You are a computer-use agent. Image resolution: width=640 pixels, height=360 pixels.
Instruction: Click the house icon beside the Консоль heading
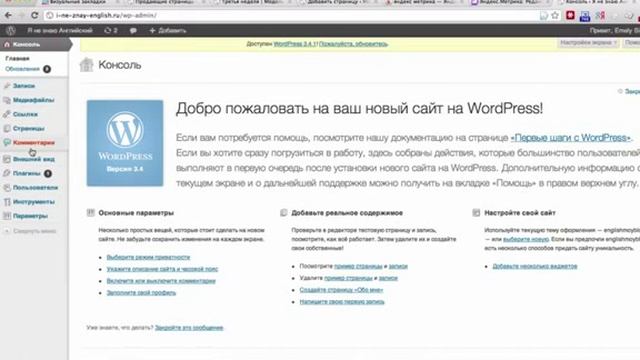click(86, 64)
